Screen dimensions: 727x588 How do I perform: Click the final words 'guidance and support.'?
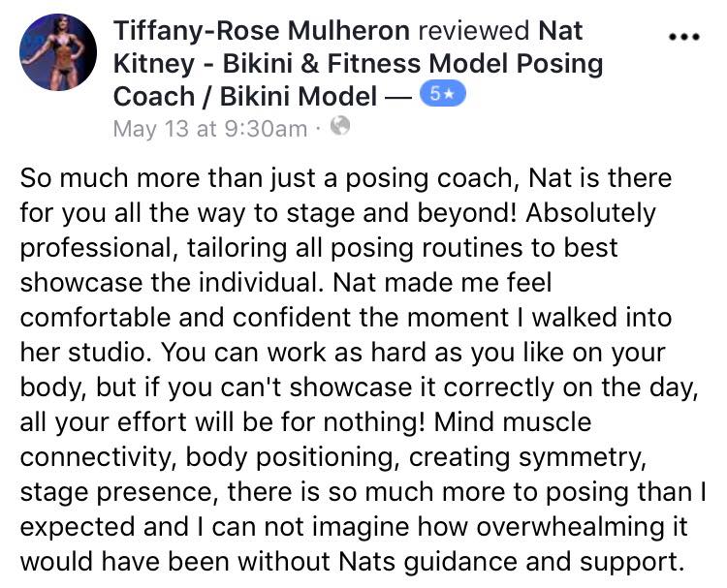click(544, 562)
